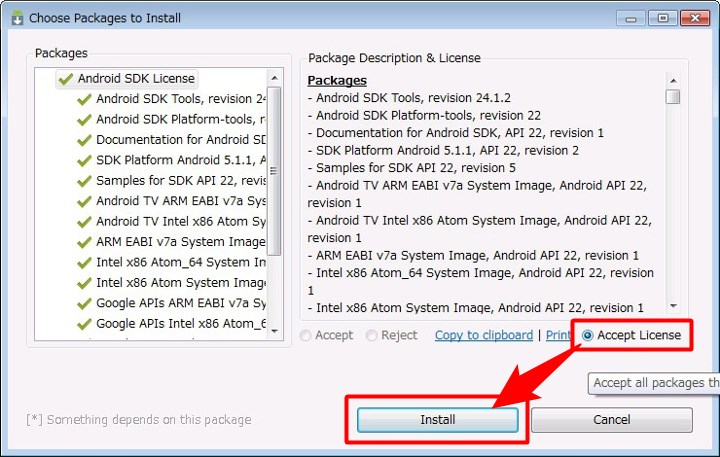
Task: Click green checkmark beside Android SDK Tools
Action: click(x=84, y=99)
